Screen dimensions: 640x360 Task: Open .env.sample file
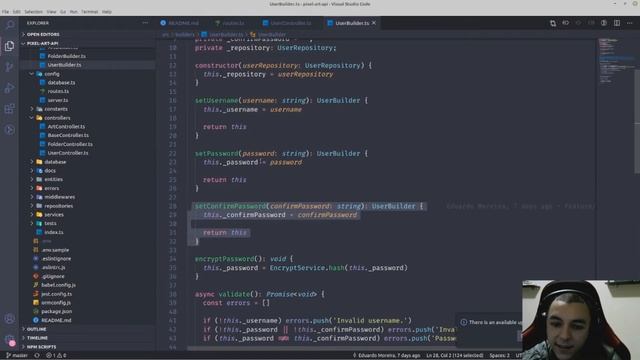(55, 250)
